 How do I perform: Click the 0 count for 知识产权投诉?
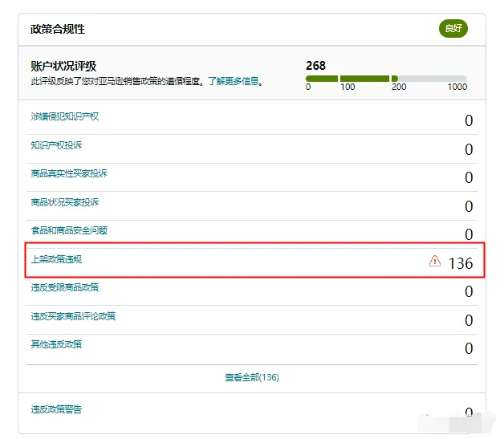[x=469, y=149]
